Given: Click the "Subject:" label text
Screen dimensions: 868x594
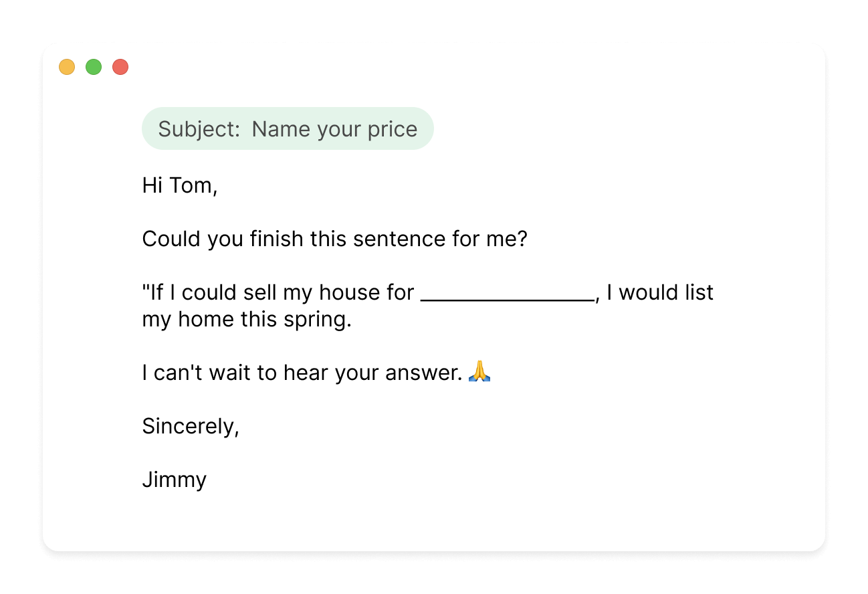Looking at the screenshot, I should click(199, 129).
